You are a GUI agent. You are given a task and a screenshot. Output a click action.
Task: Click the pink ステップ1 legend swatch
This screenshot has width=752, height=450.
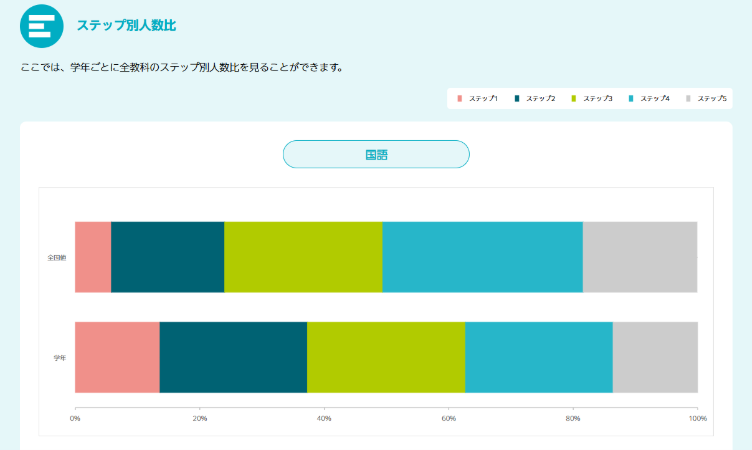click(459, 98)
